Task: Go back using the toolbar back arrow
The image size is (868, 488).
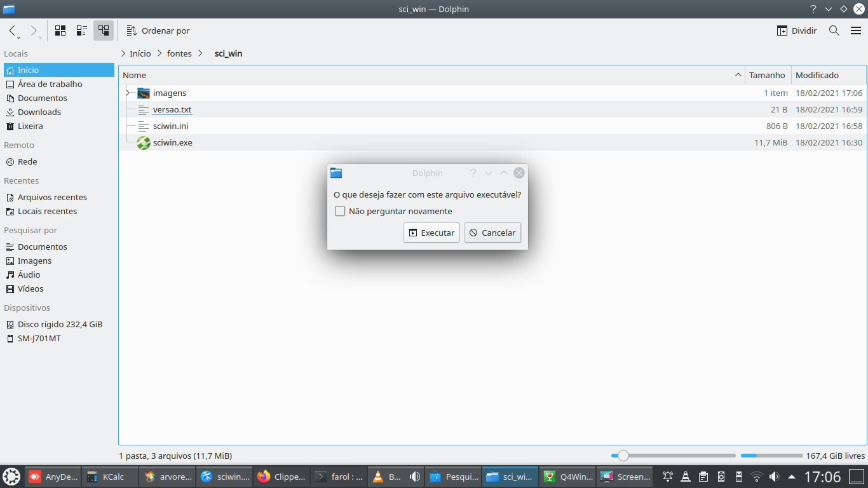Action: pos(13,30)
